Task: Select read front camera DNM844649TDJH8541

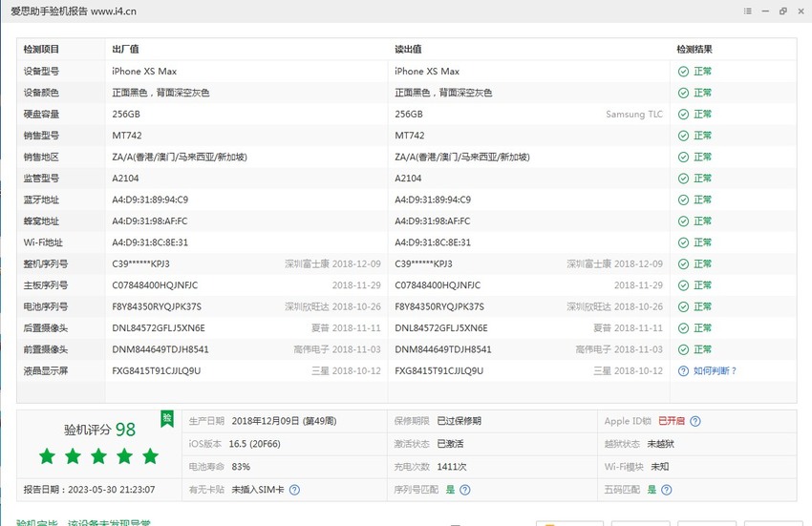Action: coord(442,349)
